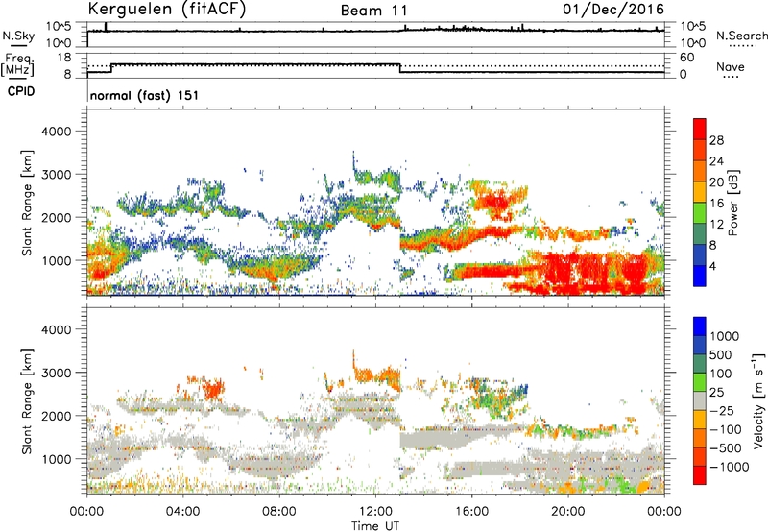This screenshot has width=768, height=532.
Task: Click the Beam 11 label
Action: [373, 11]
